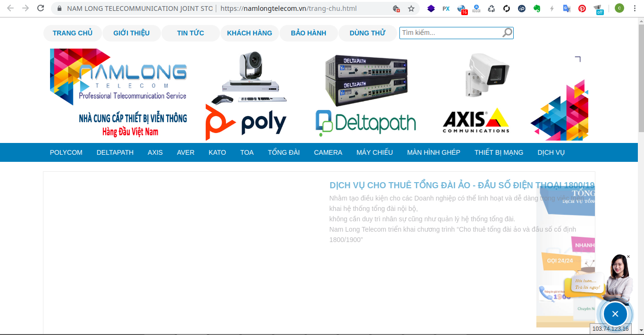Open the virtual switchboard rental article title
This screenshot has height=335, width=644.
pyautogui.click(x=462, y=185)
